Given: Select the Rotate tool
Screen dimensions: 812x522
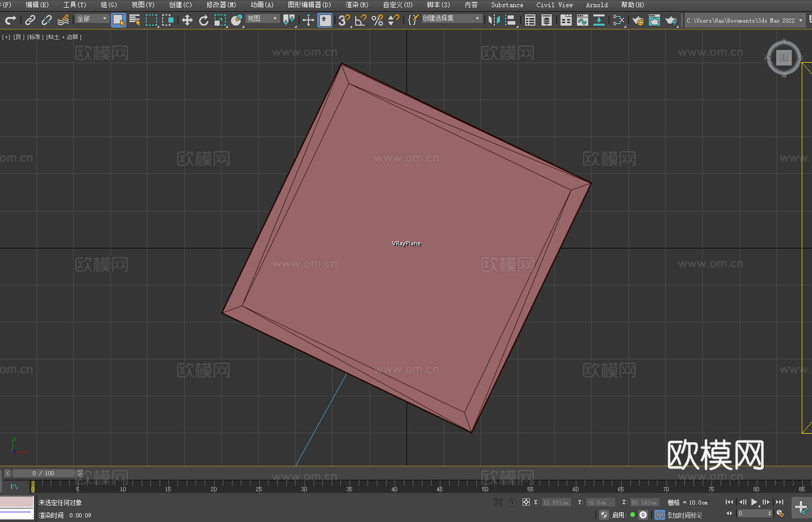Looking at the screenshot, I should click(204, 20).
